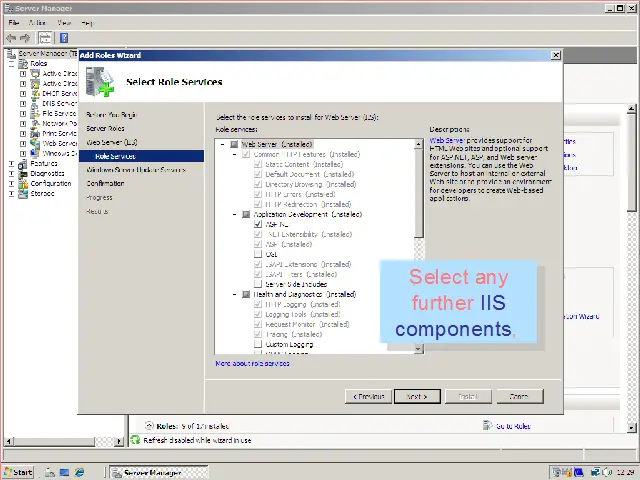Check the Custom Logging checkbox

pos(258,344)
